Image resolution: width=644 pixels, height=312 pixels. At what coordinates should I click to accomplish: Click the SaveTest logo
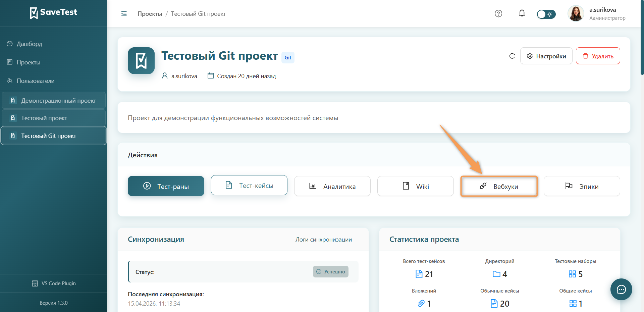click(x=54, y=12)
